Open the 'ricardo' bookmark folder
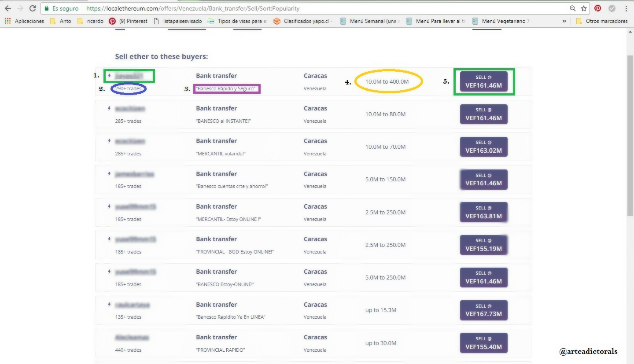Viewport: 634px width, 364px height. (x=90, y=21)
